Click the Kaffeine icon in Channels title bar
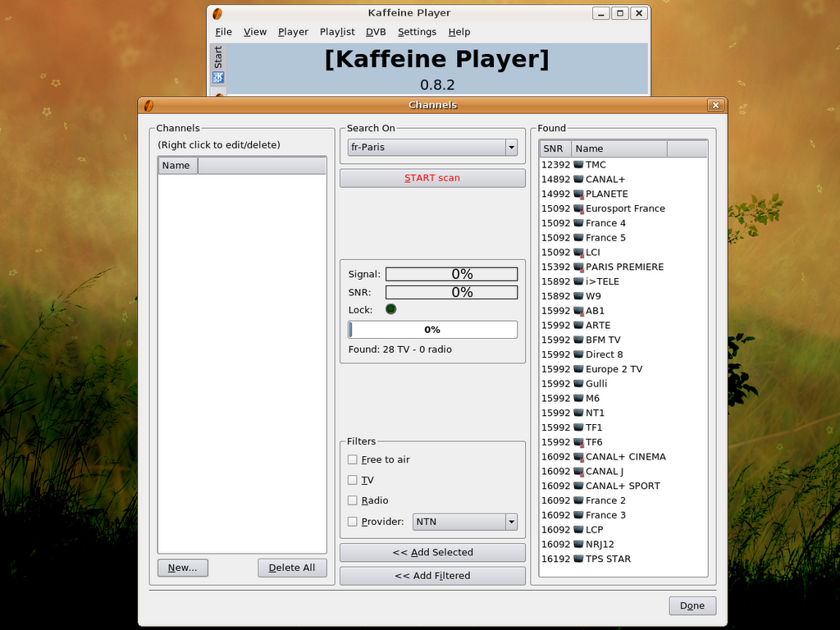840x630 pixels. 148,105
